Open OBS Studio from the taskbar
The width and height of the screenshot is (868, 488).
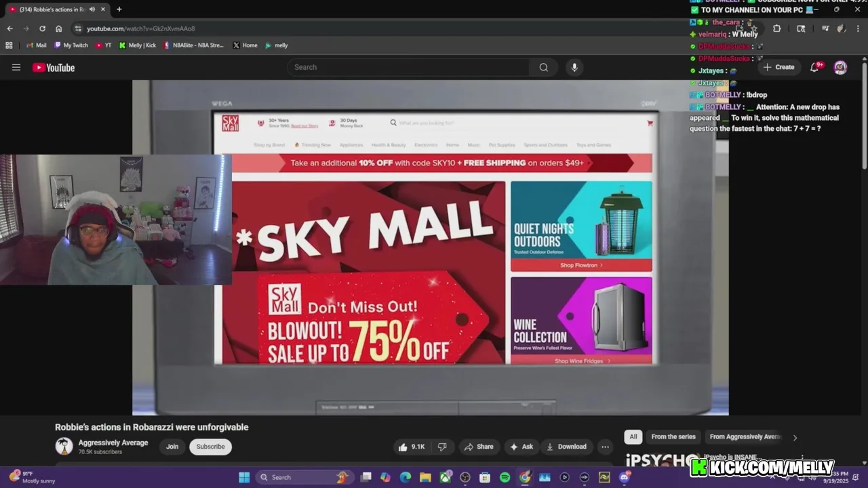click(465, 477)
